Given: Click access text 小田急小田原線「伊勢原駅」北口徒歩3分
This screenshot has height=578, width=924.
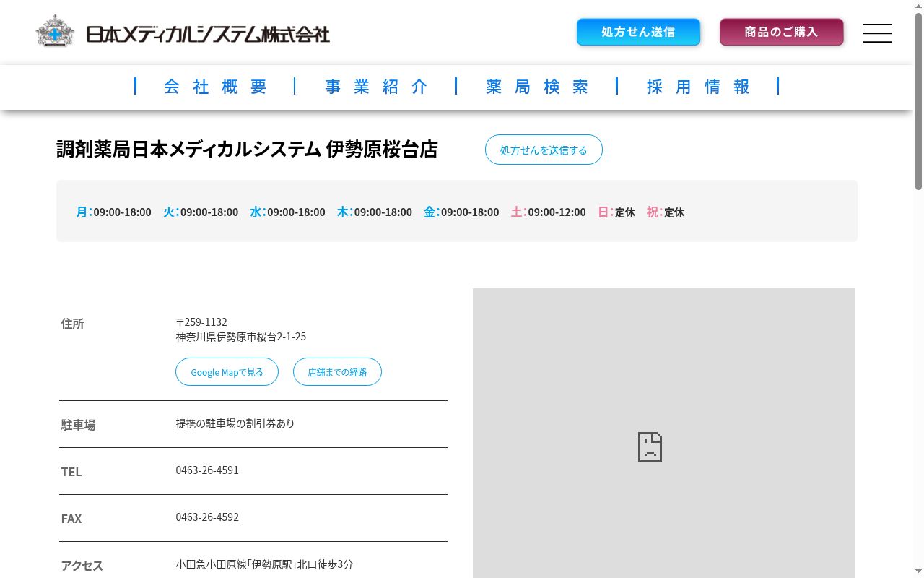Looking at the screenshot, I should click(x=264, y=564).
